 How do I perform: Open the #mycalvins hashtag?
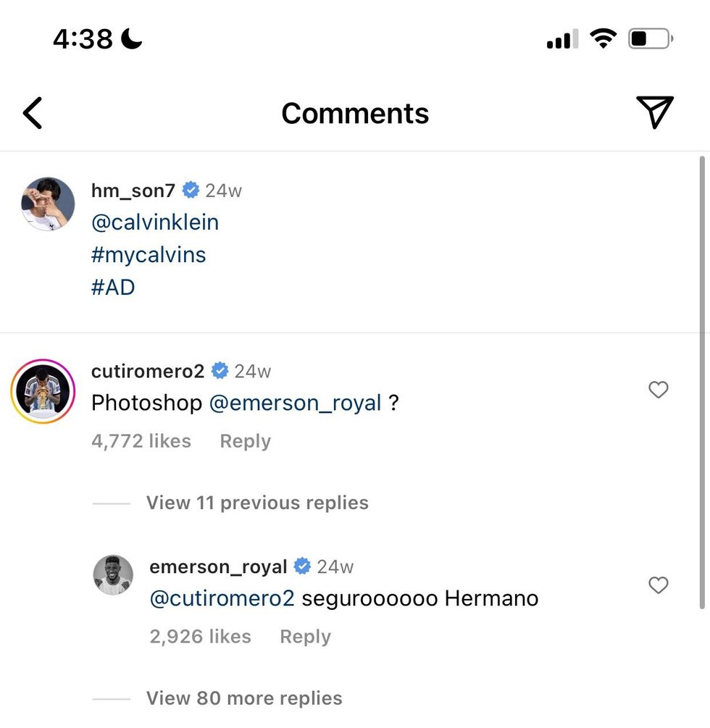point(148,254)
